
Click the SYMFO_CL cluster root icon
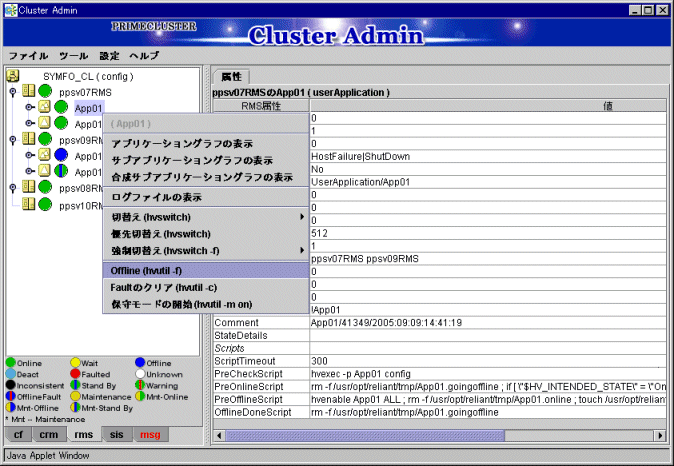(12, 76)
